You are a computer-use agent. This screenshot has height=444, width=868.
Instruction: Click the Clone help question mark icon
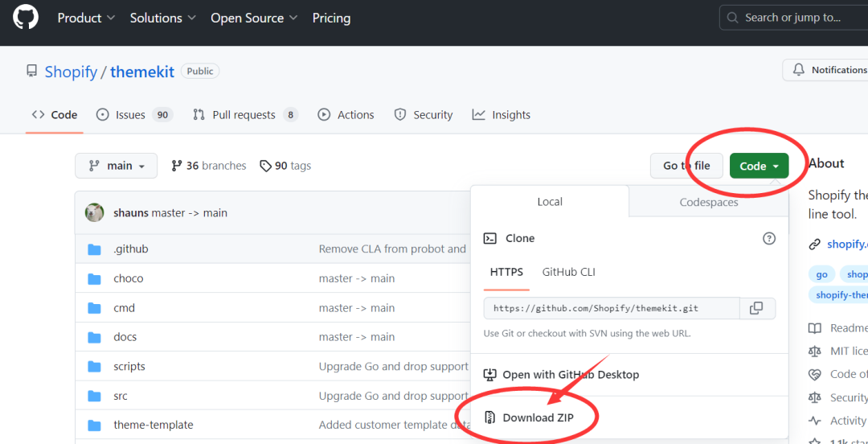pos(769,238)
